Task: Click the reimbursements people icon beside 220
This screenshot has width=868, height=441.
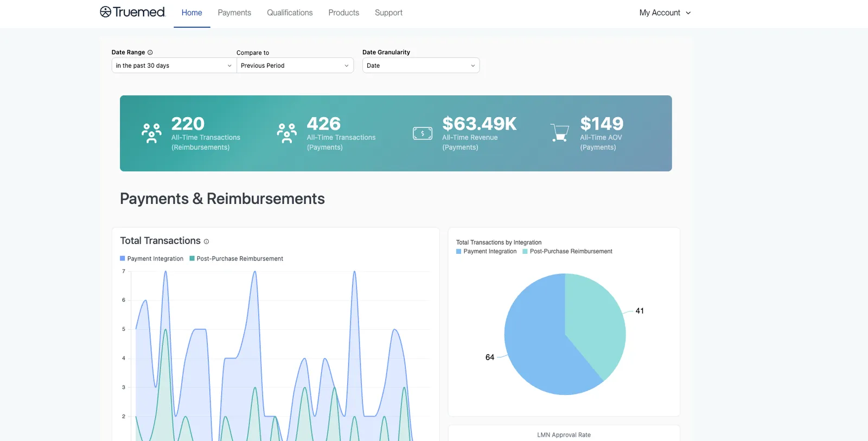Action: (151, 133)
